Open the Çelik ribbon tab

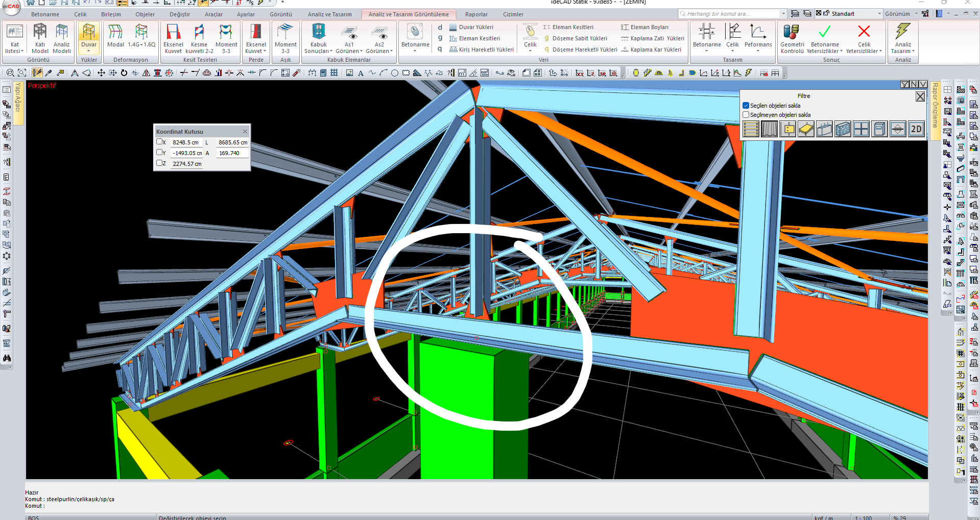click(x=80, y=14)
